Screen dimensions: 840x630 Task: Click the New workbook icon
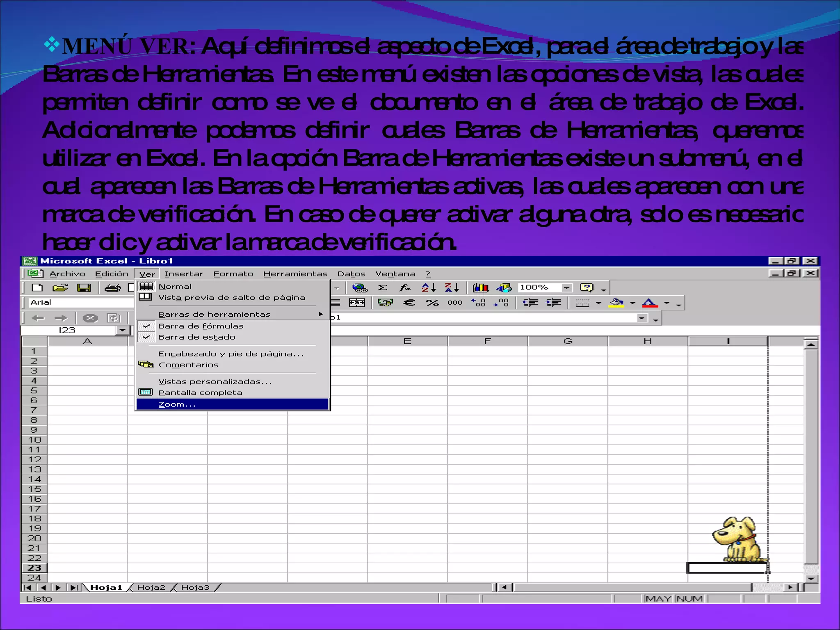coord(37,288)
